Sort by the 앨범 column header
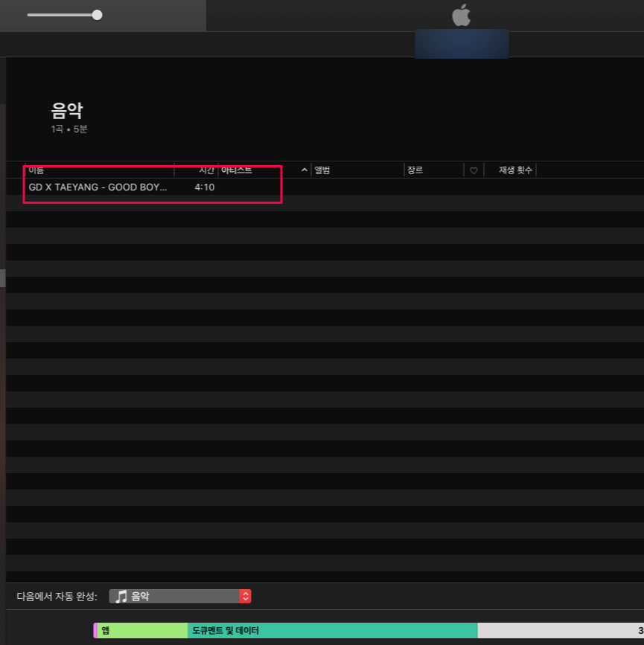Image resolution: width=644 pixels, height=645 pixels. coord(322,170)
